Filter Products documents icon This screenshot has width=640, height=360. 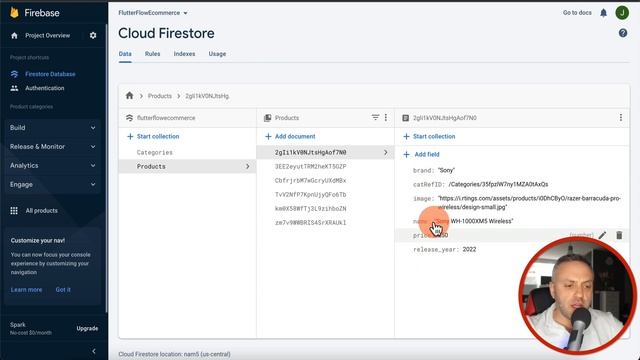pos(375,118)
